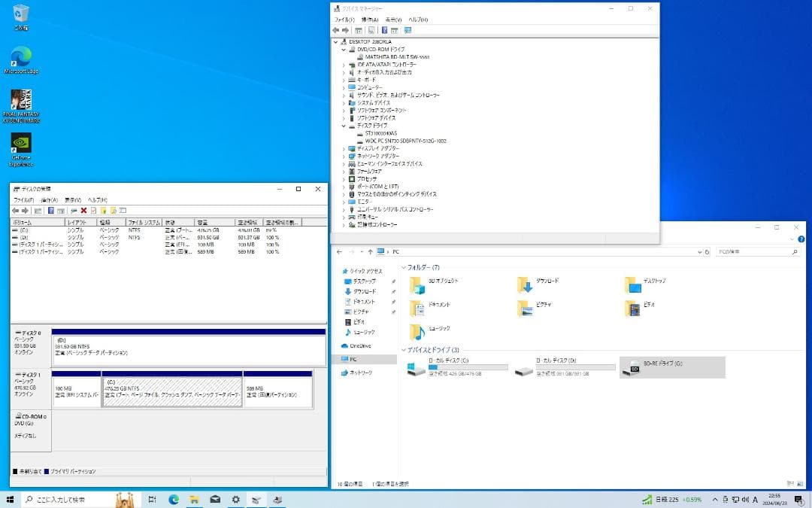Collapse the ディスク ドライブ tree node

(344, 126)
